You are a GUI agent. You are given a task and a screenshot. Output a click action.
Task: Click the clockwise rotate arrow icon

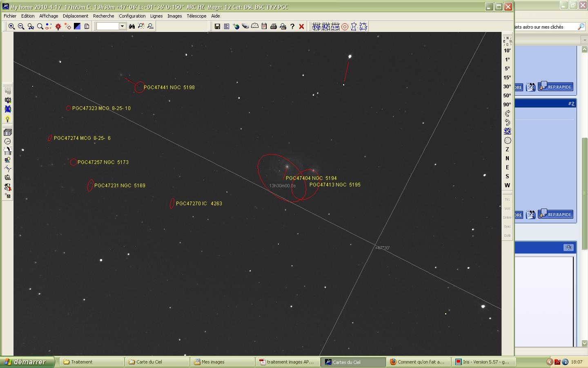pyautogui.click(x=508, y=113)
